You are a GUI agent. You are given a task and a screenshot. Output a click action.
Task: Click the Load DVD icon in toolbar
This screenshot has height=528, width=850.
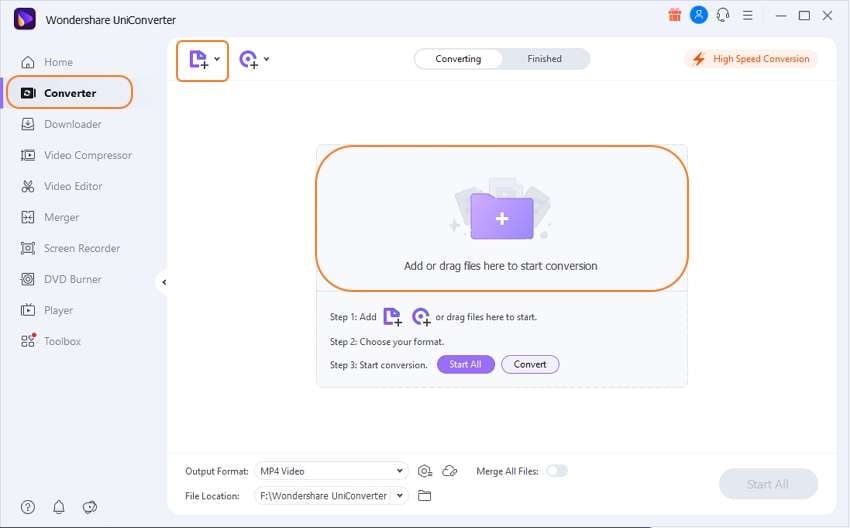(248, 60)
